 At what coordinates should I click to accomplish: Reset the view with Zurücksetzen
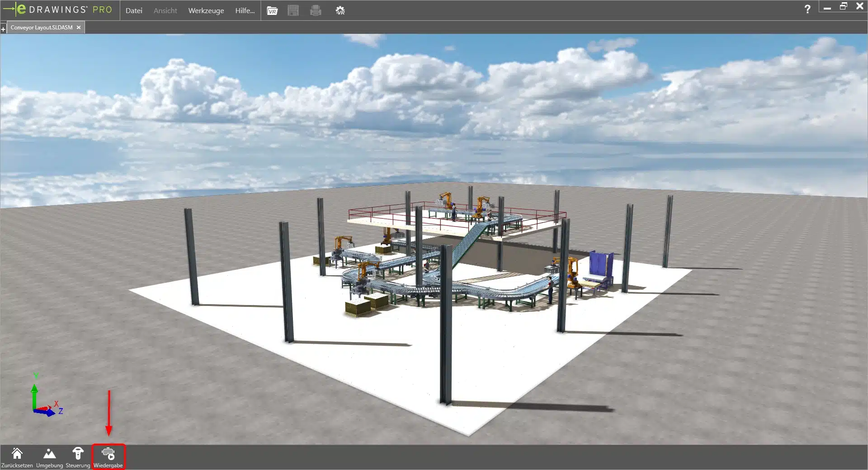pos(17,454)
